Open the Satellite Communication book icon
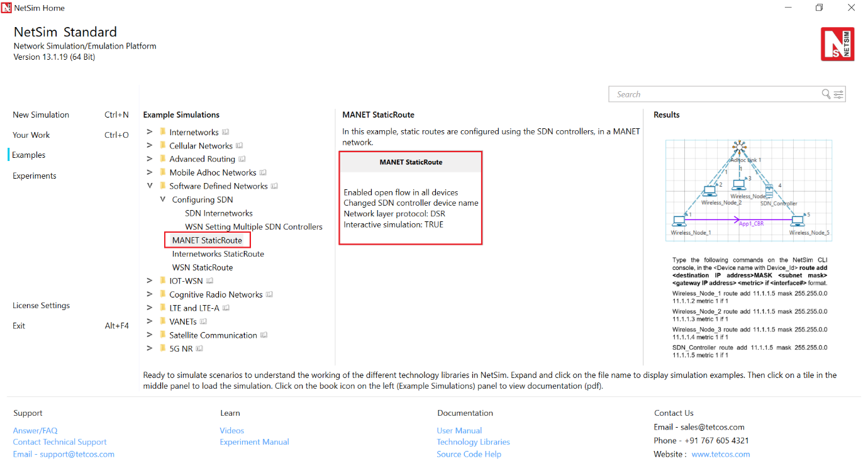 pos(264,335)
